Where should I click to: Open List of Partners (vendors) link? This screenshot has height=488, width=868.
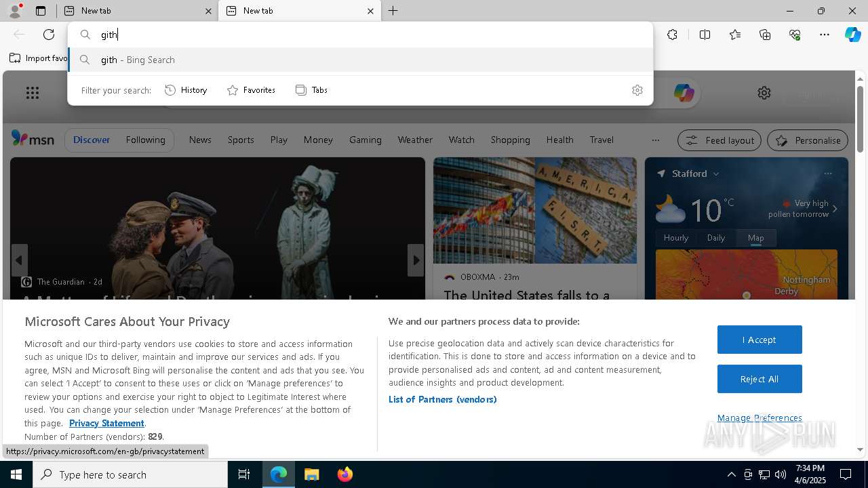(443, 399)
